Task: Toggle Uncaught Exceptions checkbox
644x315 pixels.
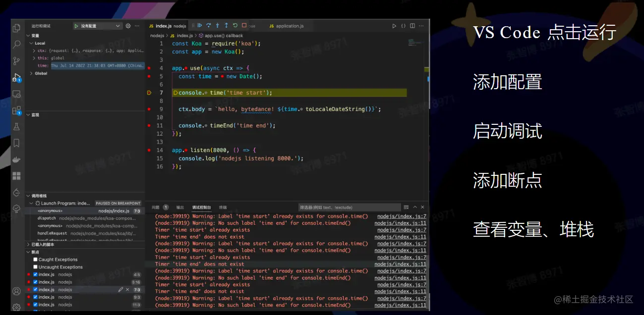Action: (x=36, y=267)
